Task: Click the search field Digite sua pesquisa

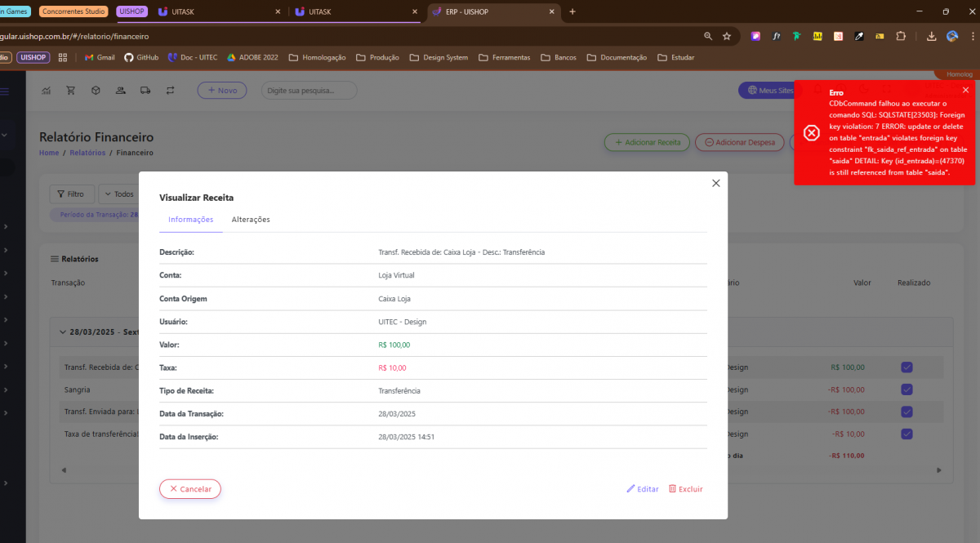Action: (x=309, y=91)
